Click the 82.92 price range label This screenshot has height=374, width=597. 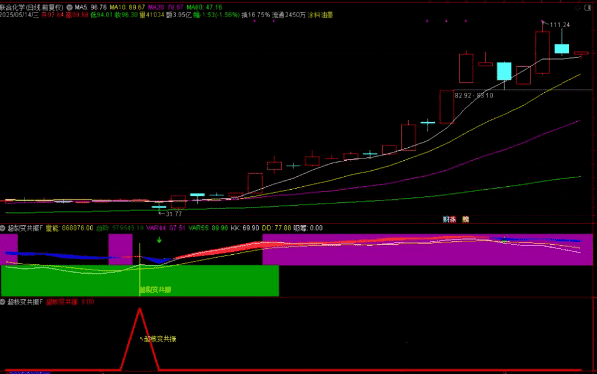474,96
